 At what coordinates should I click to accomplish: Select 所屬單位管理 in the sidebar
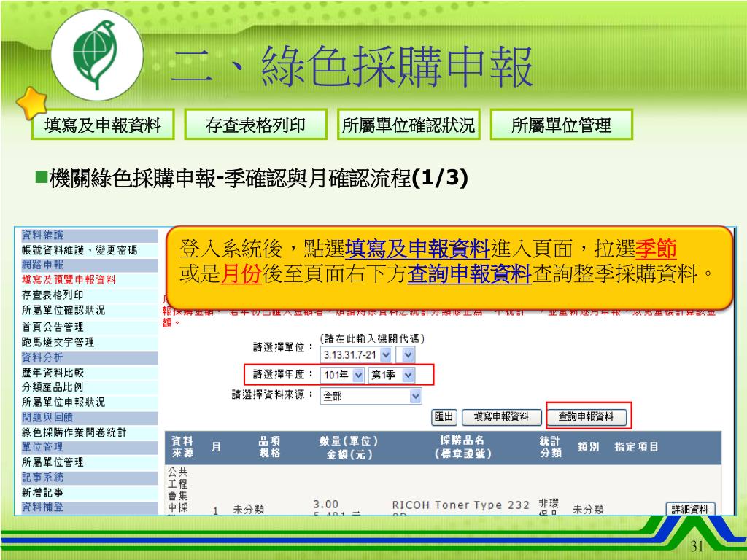click(53, 462)
